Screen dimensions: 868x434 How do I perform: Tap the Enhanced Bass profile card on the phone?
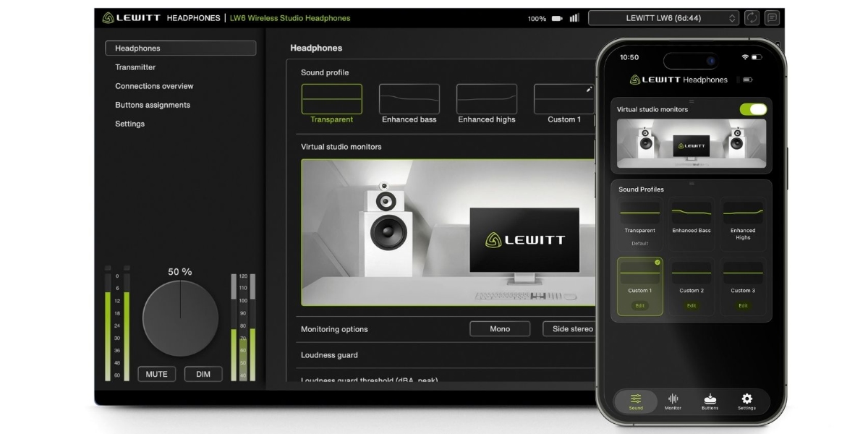click(692, 224)
